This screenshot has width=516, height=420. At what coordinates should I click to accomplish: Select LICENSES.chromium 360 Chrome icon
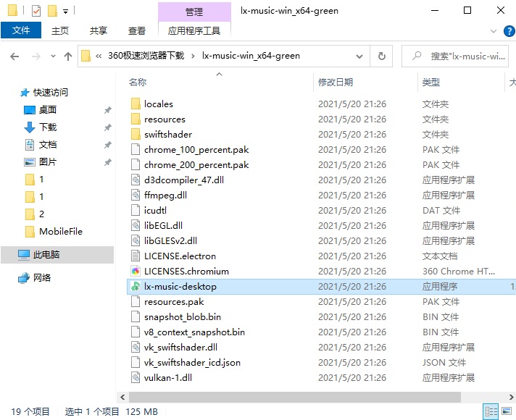[x=136, y=272]
